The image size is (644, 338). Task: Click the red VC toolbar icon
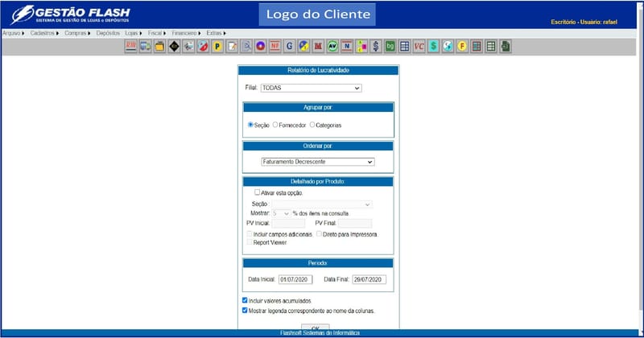click(419, 47)
